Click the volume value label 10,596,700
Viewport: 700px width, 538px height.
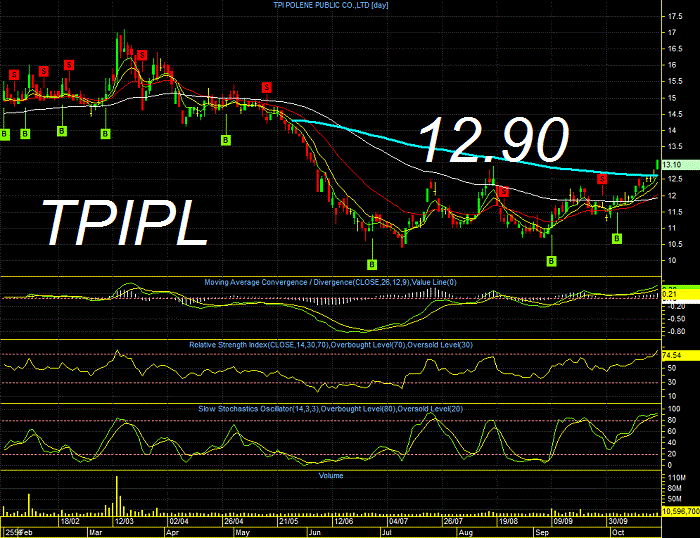pos(680,511)
